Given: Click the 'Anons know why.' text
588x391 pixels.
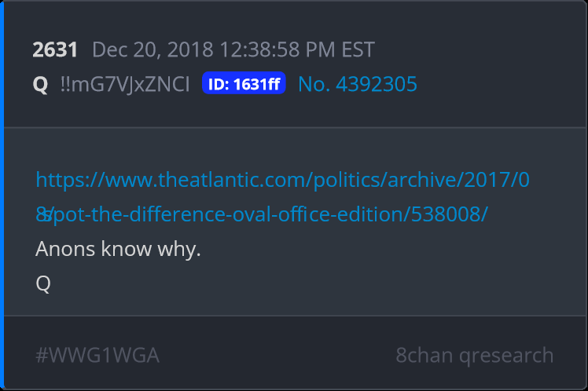Looking at the screenshot, I should [x=118, y=249].
